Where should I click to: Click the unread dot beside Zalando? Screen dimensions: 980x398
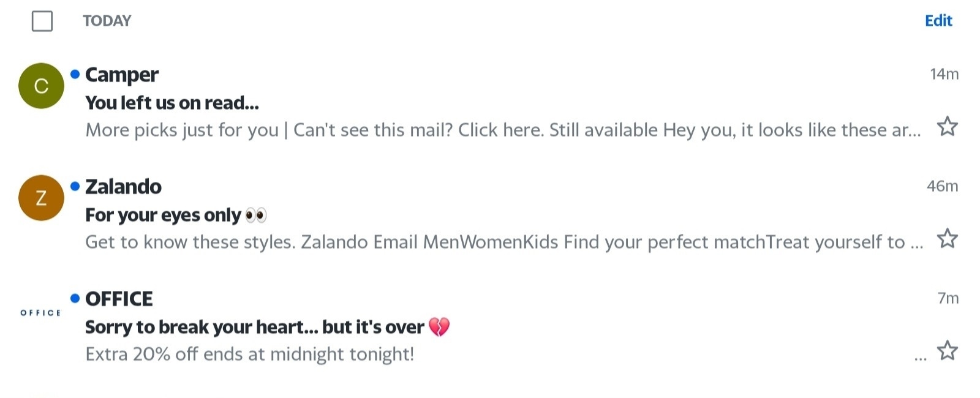tap(75, 186)
